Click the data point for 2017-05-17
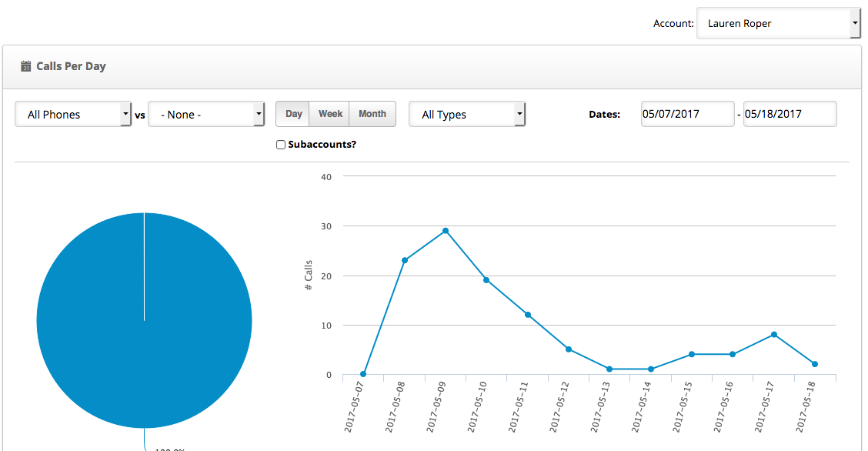This screenshot has width=868, height=451. 774,335
